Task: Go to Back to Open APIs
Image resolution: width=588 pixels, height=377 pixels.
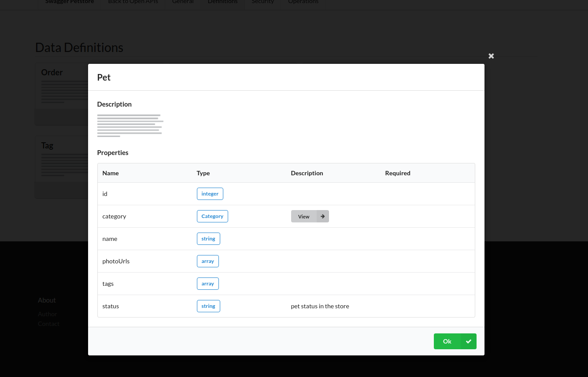Action: (133, 2)
